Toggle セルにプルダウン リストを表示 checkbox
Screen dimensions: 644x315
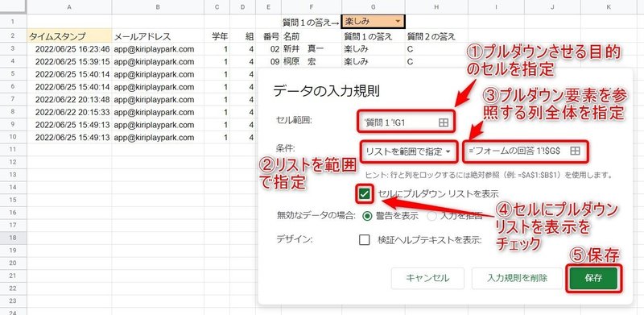(x=365, y=193)
